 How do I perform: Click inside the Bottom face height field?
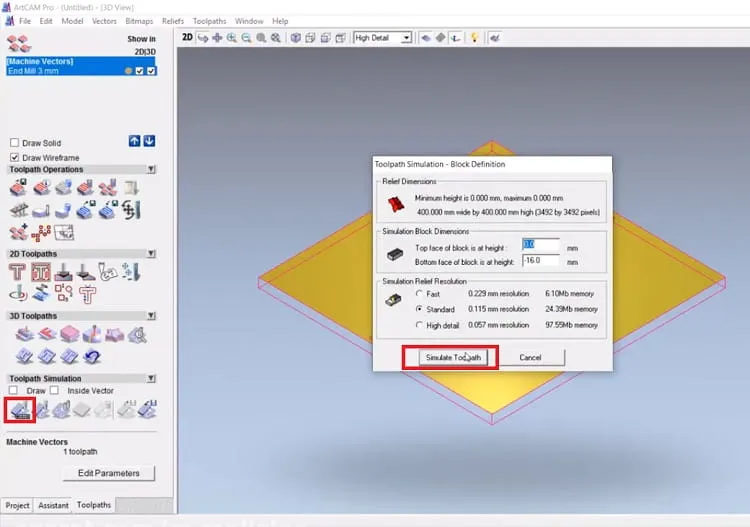click(540, 260)
